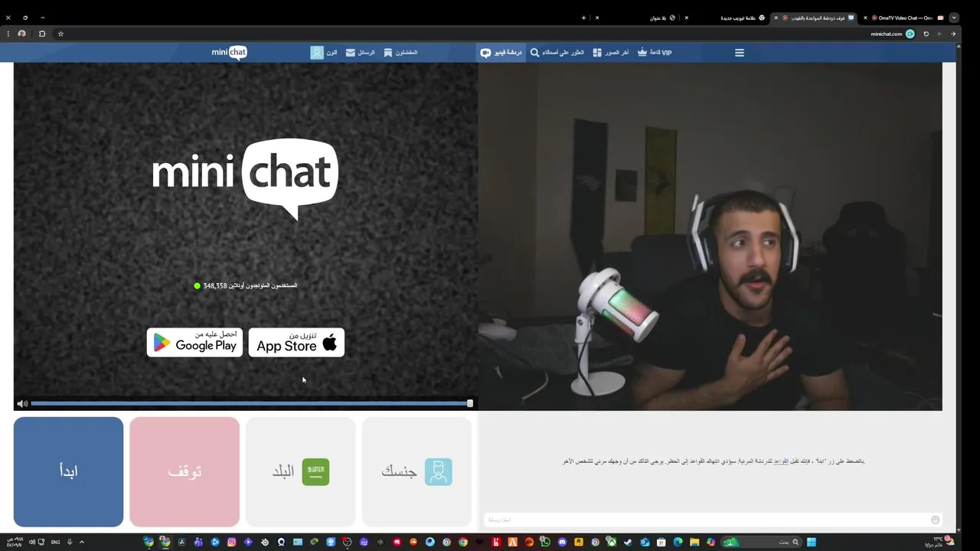
Task: Select the video chat nav item
Action: pos(501,53)
